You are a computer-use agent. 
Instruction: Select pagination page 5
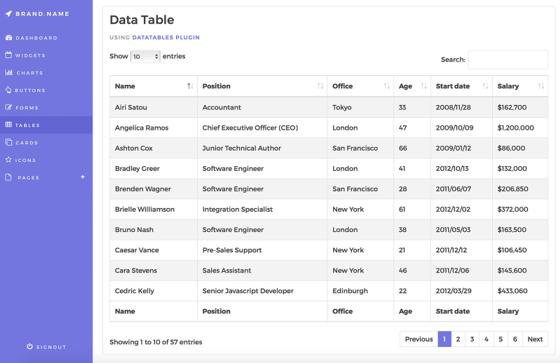click(501, 339)
